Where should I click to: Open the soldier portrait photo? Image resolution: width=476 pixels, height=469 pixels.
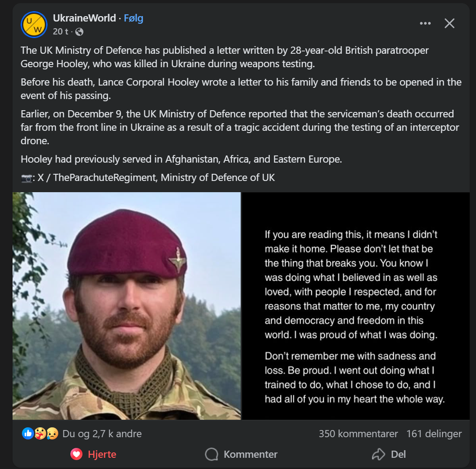tap(127, 306)
